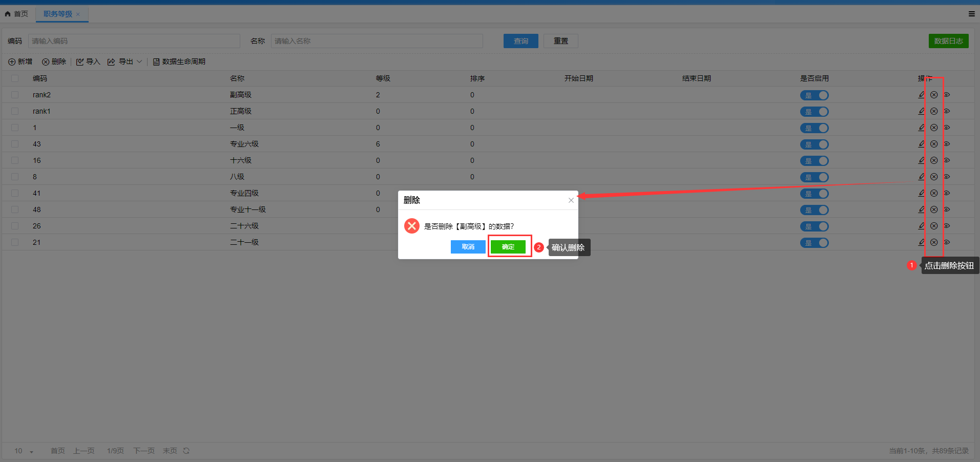Viewport: 980px width, 462px height.
Task: Open eye view icon for 二十一级 row
Action: click(947, 242)
